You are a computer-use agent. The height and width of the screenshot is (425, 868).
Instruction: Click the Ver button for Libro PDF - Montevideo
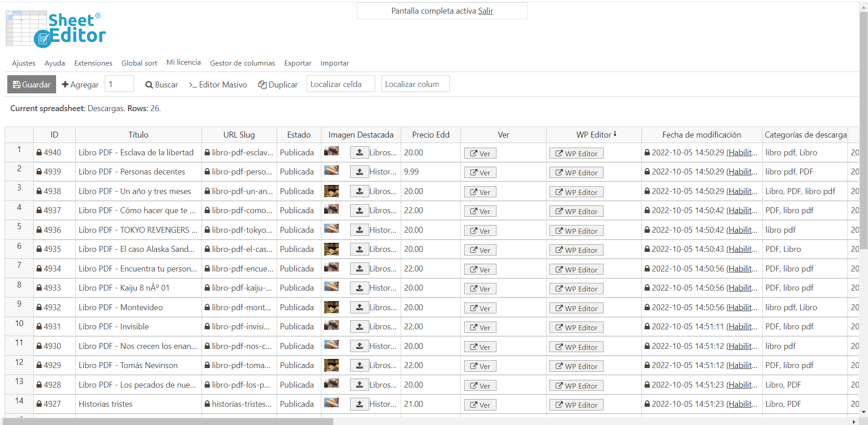[480, 308]
